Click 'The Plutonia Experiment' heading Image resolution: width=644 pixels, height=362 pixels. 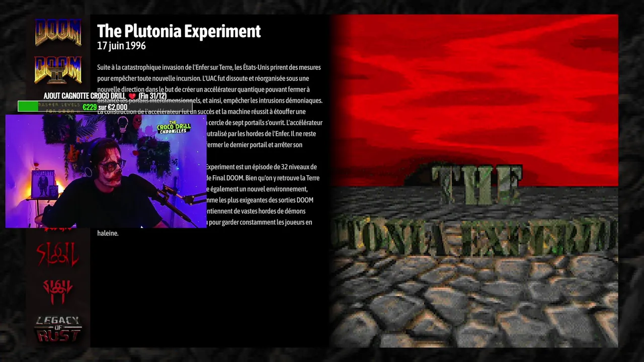pos(179,31)
